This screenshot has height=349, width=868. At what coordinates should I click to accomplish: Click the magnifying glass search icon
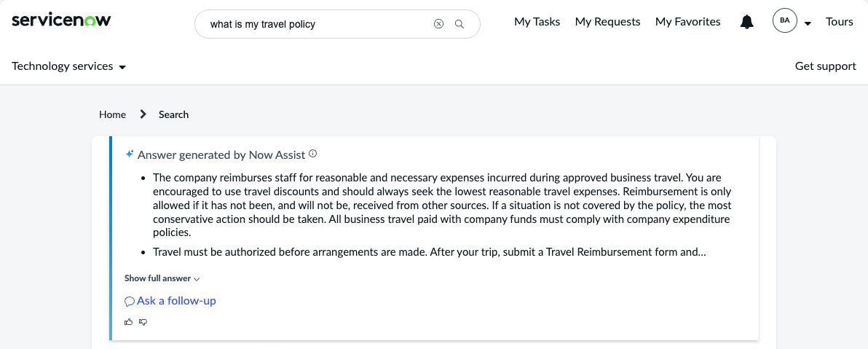[459, 24]
